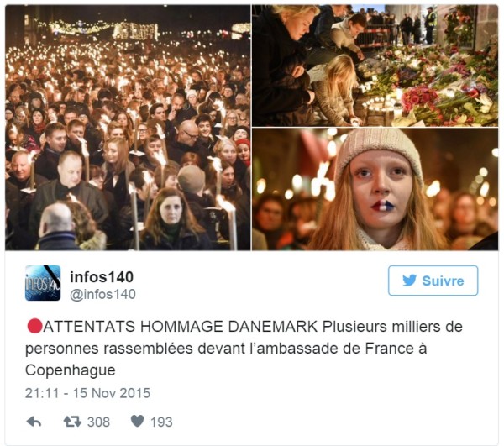
Task: Follow infos140 via the Suivre button
Action: (433, 281)
